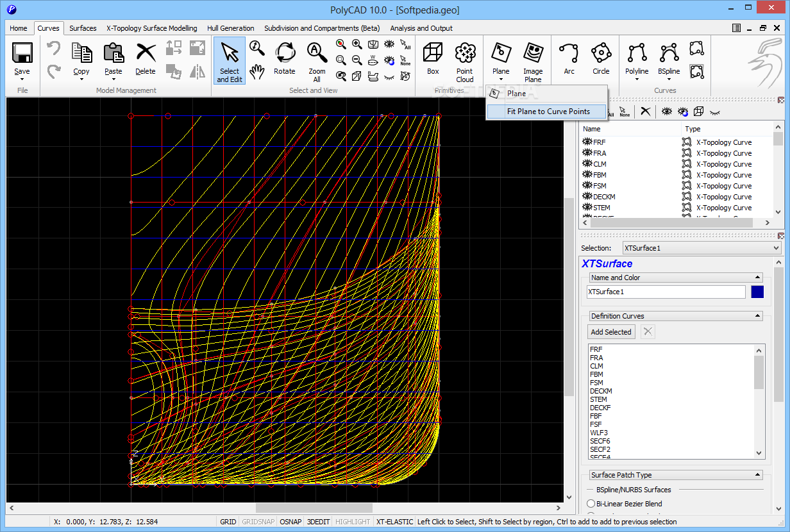Click the Name column header
This screenshot has height=532, width=790.
coord(630,129)
